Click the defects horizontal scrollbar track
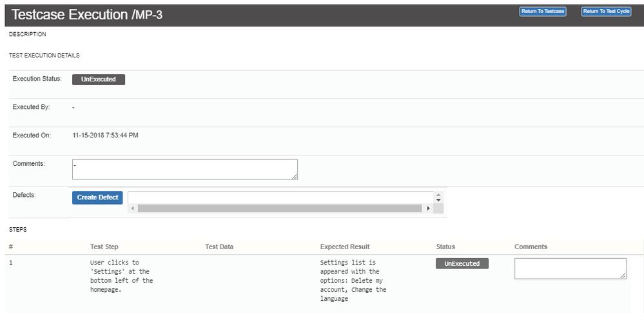 (280, 208)
